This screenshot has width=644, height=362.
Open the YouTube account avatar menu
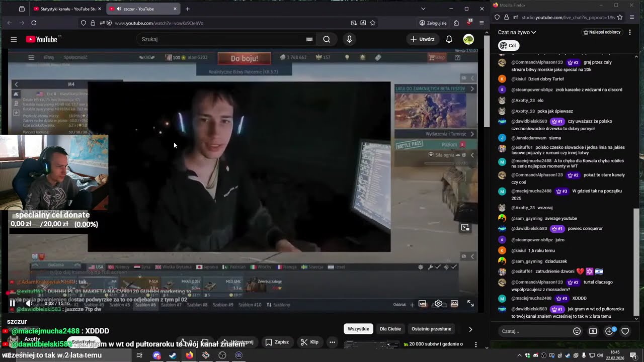[468, 39]
